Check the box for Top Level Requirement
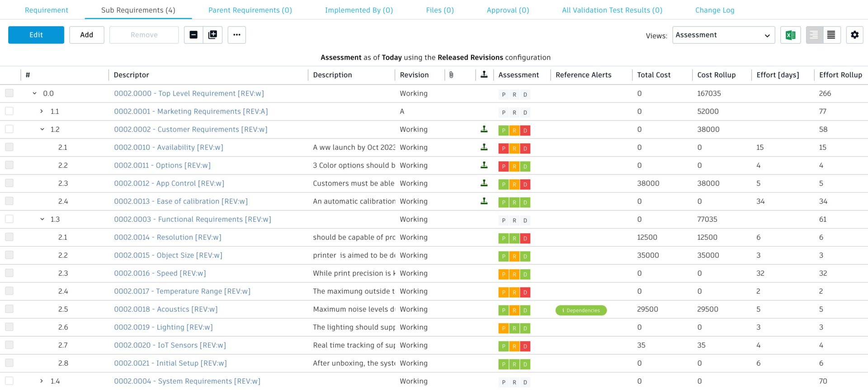868x390 pixels. pyautogui.click(x=9, y=94)
